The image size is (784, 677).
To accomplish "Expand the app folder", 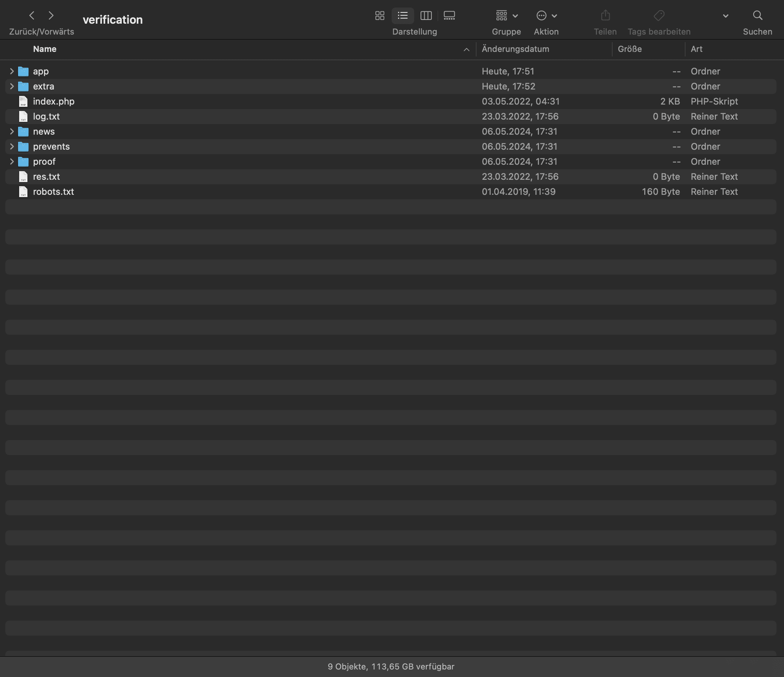I will point(12,71).
